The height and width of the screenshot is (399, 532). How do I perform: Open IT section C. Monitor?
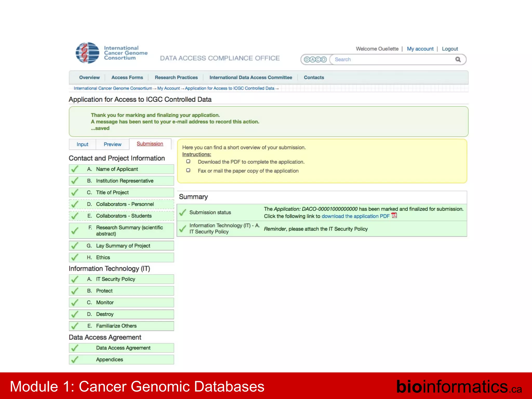click(121, 303)
